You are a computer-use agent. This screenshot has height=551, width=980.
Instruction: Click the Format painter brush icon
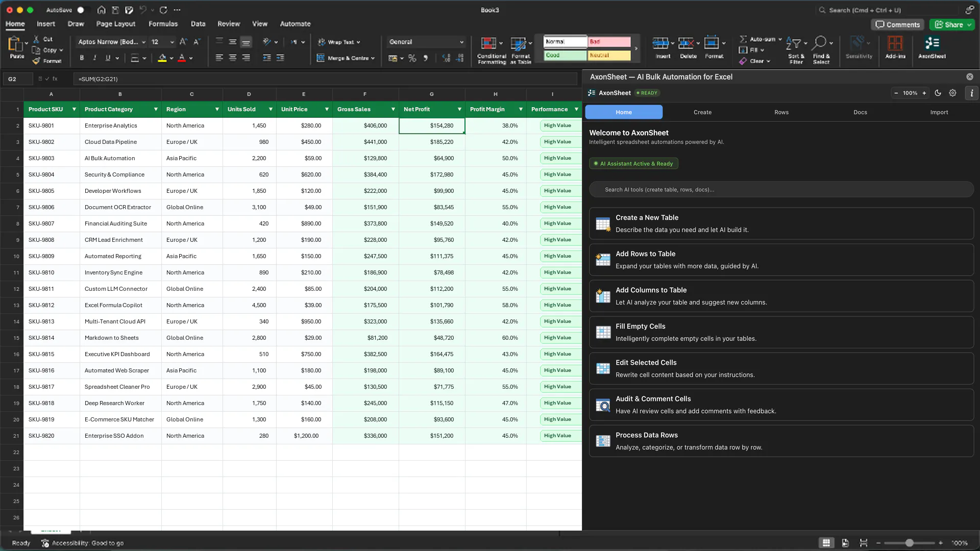pos(36,61)
